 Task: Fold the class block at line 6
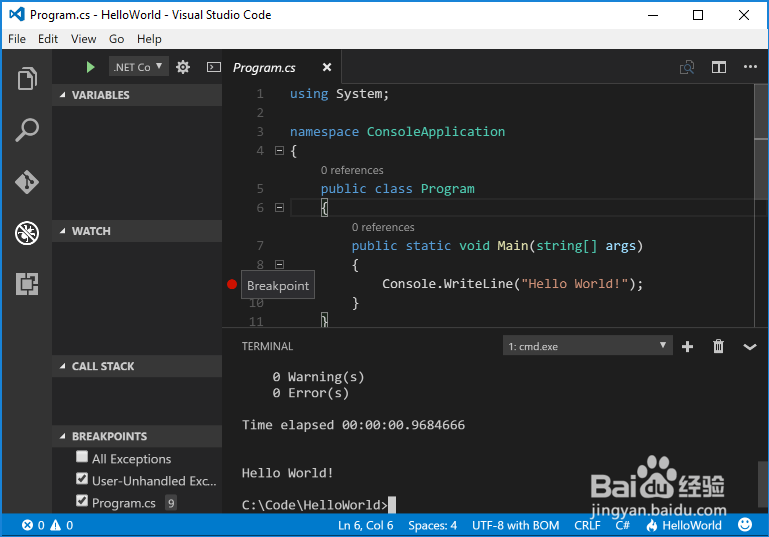(280, 207)
